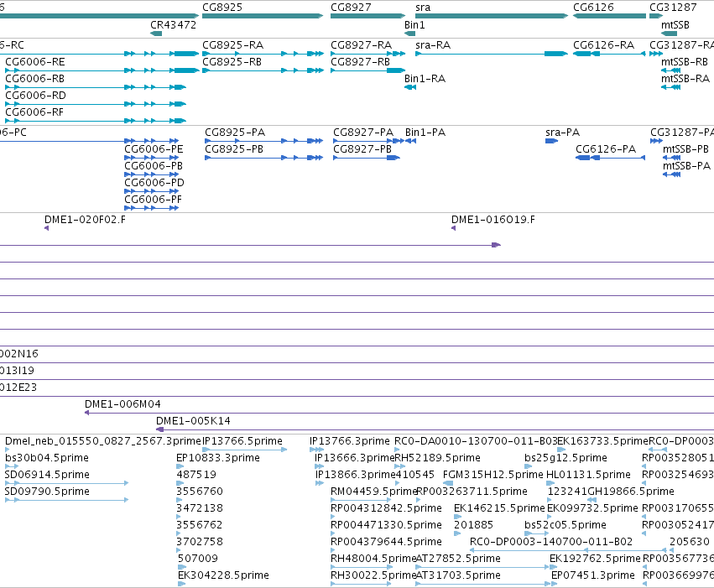Image resolution: width=714 pixels, height=588 pixels.
Task: Open EST entry 3472138
Action: [200, 508]
